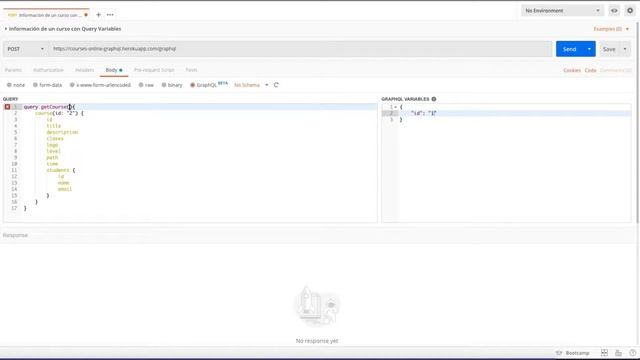Show GraphQL variables info icon
The image size is (640, 360).
(434, 99)
